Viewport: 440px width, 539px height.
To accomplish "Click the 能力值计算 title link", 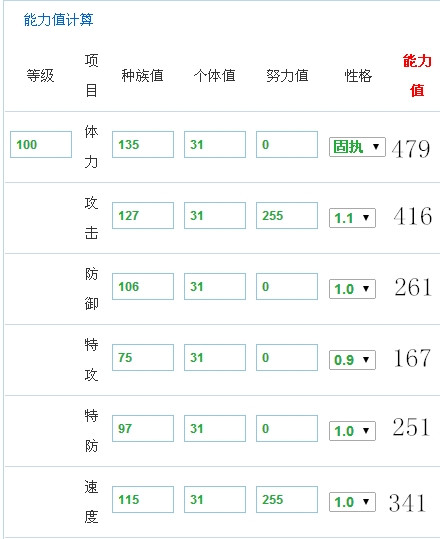I will pos(58,20).
